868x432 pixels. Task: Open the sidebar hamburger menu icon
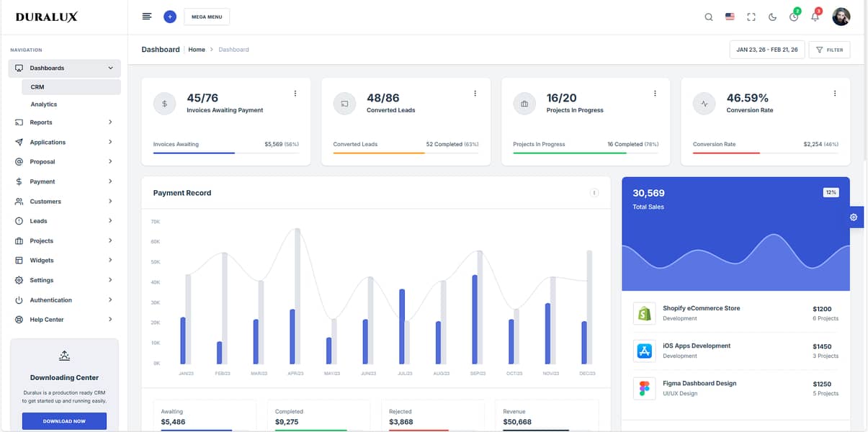pyautogui.click(x=146, y=16)
